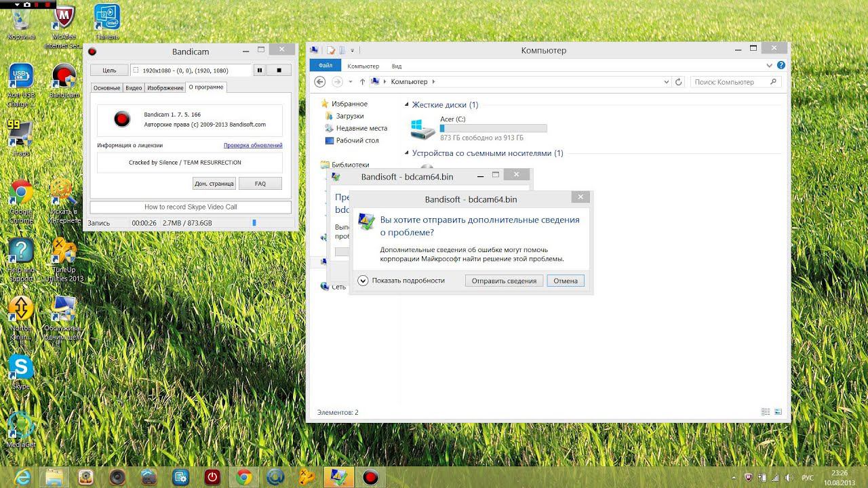Click the Проверка обновлений link
The height and width of the screenshot is (488, 868).
(253, 145)
